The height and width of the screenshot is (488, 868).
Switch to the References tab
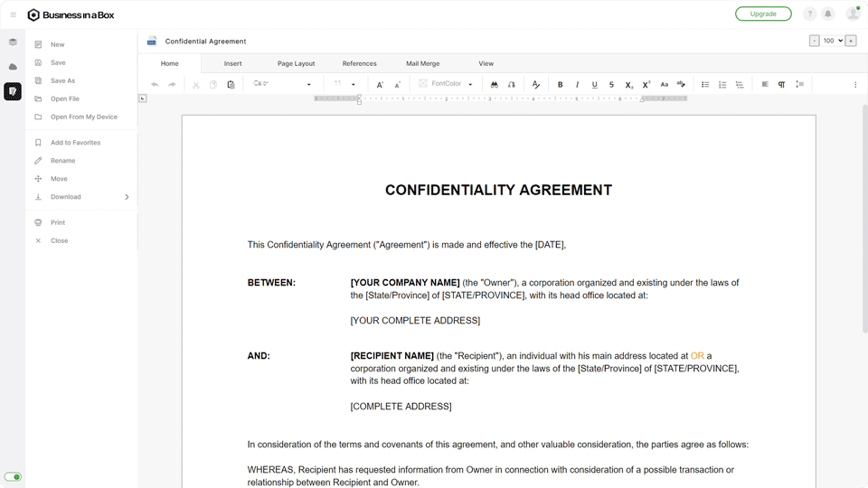pyautogui.click(x=359, y=63)
